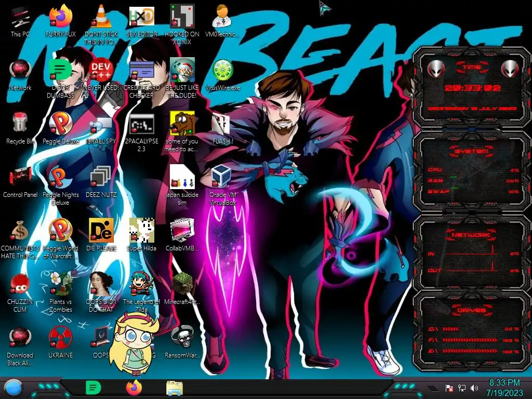The height and width of the screenshot is (399, 532).
Task: Launch the Super Hilda game icon
Action: click(142, 231)
